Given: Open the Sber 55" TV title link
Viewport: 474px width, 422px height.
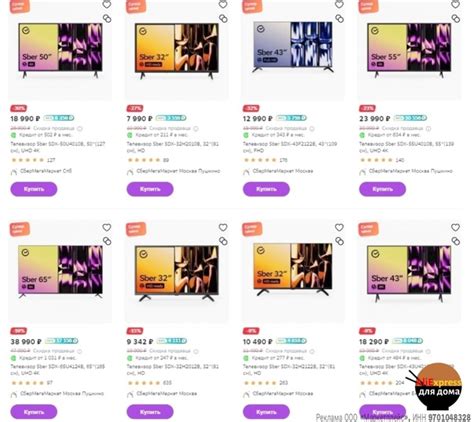Looking at the screenshot, I should pyautogui.click(x=406, y=147).
